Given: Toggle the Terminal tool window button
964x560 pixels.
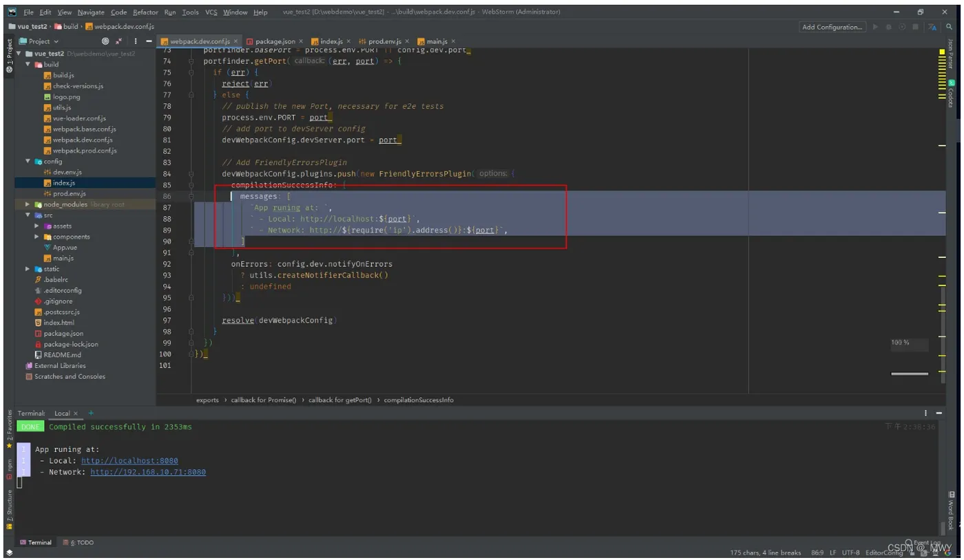Looking at the screenshot, I should pyautogui.click(x=36, y=542).
